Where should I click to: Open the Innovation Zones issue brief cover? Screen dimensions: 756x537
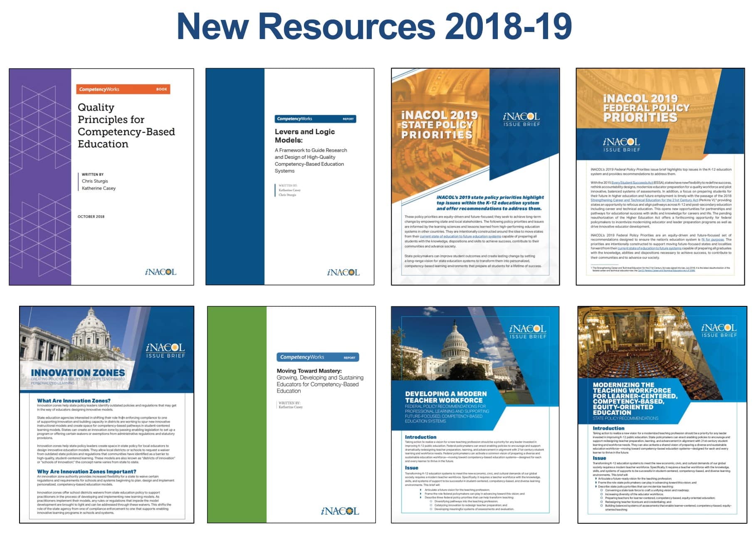106,415
